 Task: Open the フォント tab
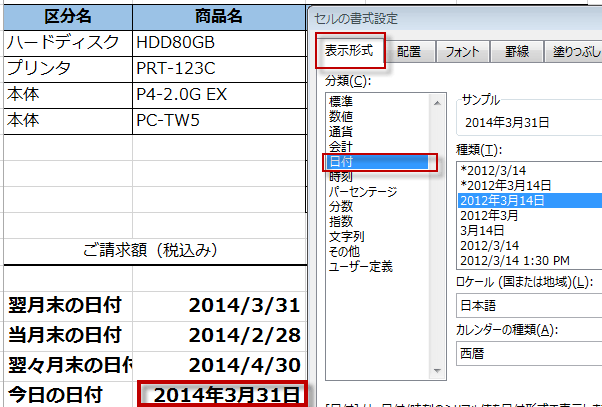(x=463, y=51)
